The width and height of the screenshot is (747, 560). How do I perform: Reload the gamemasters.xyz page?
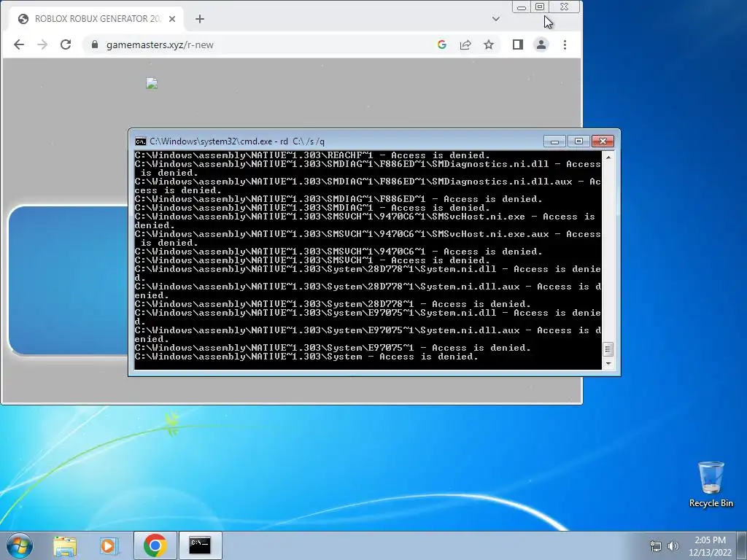tap(66, 44)
